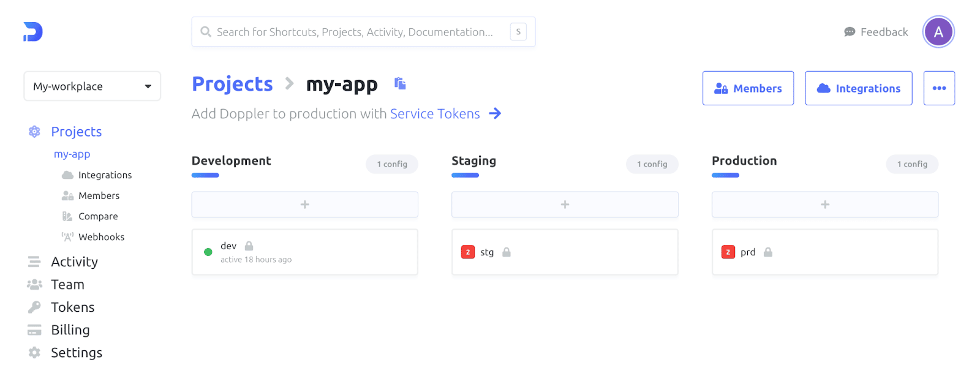This screenshot has width=980, height=365.
Task: Open the Integrations button at top right
Action: (858, 88)
